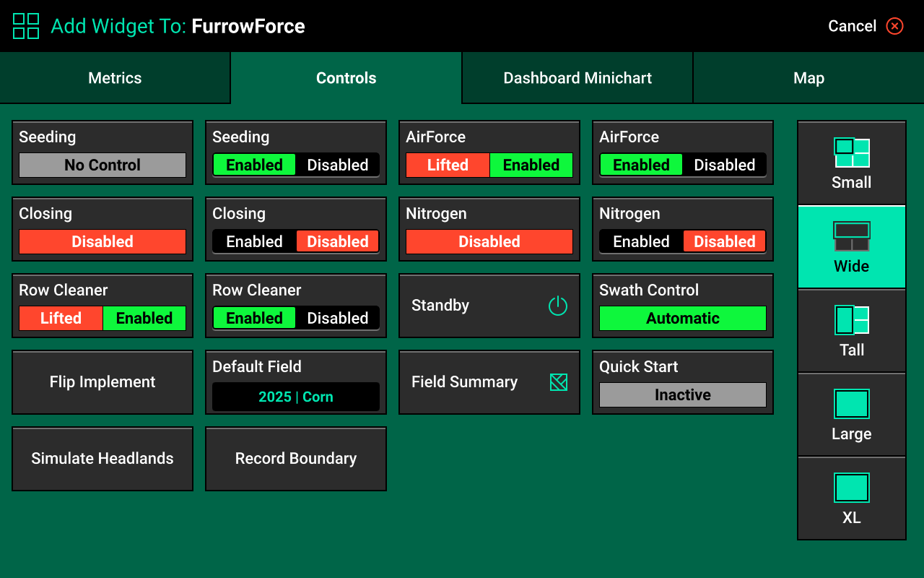Go to the Map tab
Viewport: 924px width, 578px height.
point(808,78)
